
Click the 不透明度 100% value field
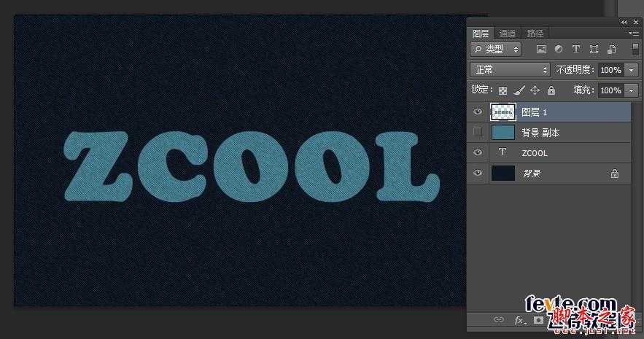click(611, 70)
